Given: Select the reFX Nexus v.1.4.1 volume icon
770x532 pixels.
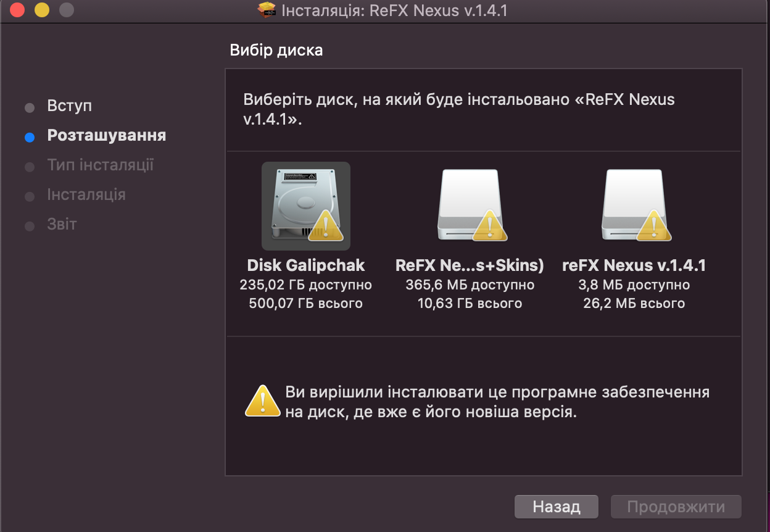Looking at the screenshot, I should point(634,205).
